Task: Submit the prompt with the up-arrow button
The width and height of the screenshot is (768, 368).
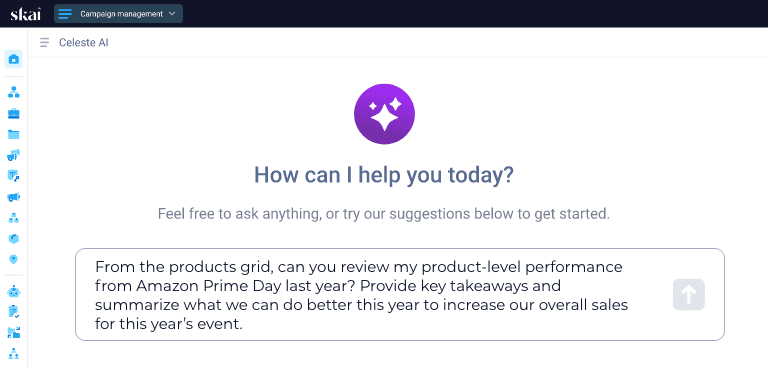Action: [689, 294]
